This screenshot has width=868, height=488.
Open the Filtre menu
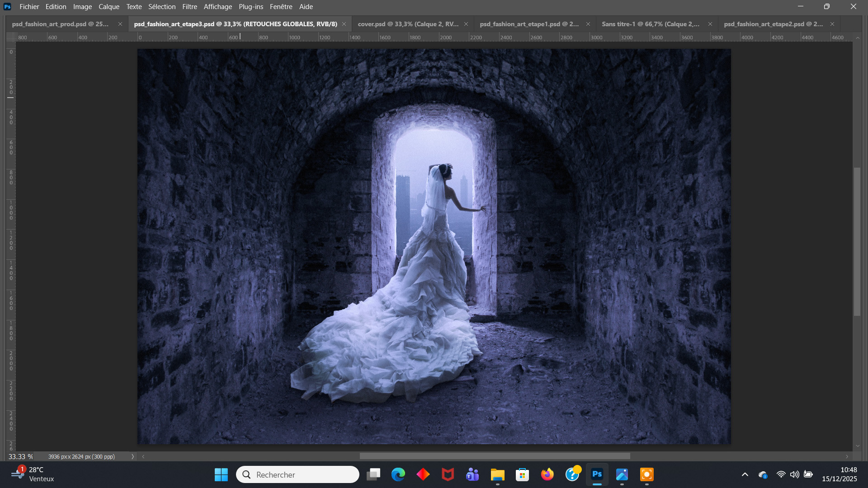tap(189, 6)
